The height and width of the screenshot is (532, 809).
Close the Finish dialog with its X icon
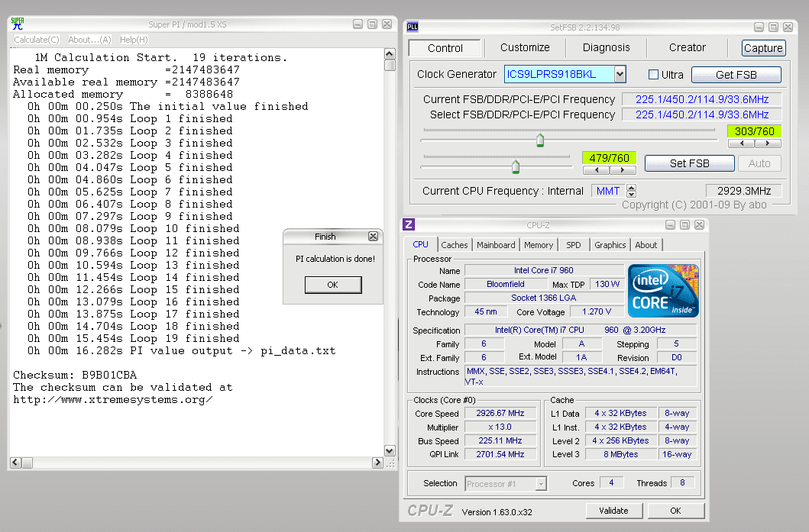(x=373, y=236)
